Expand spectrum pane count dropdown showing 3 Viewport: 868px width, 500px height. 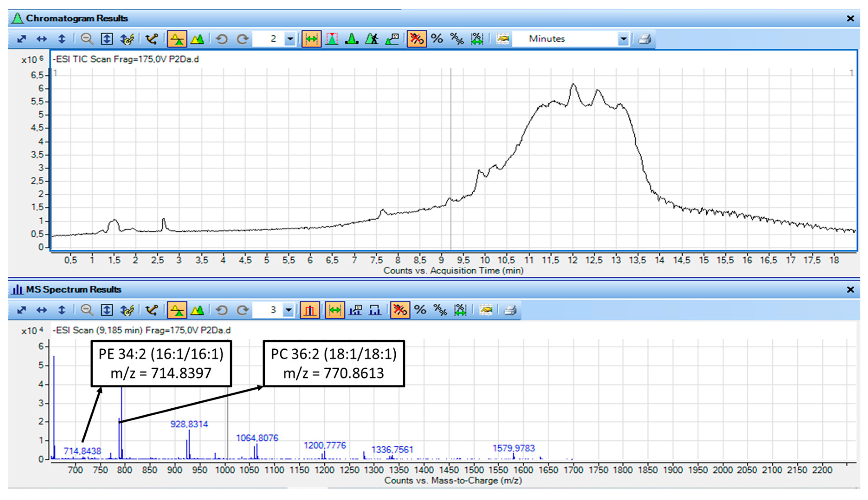[x=289, y=310]
